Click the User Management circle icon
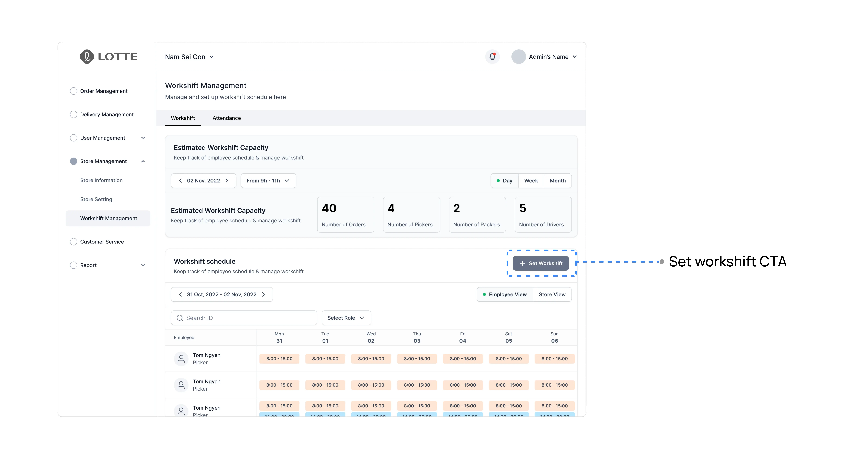The image size is (868, 459). coord(74,138)
